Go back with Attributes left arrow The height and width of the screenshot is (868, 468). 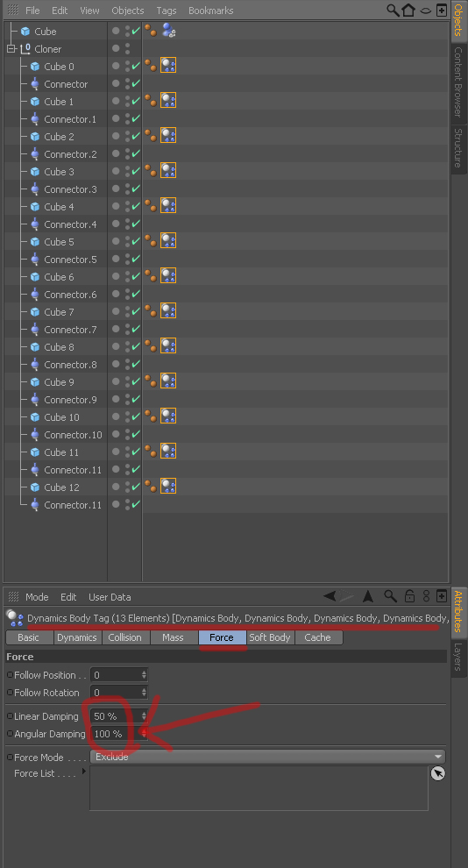330,596
